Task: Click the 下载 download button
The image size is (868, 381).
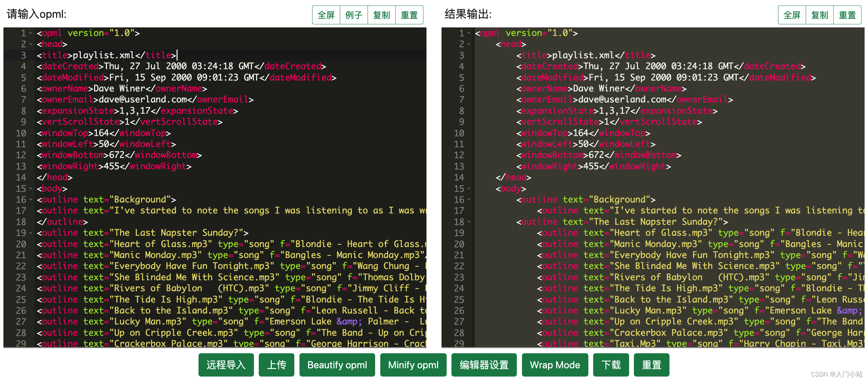Action: tap(611, 365)
